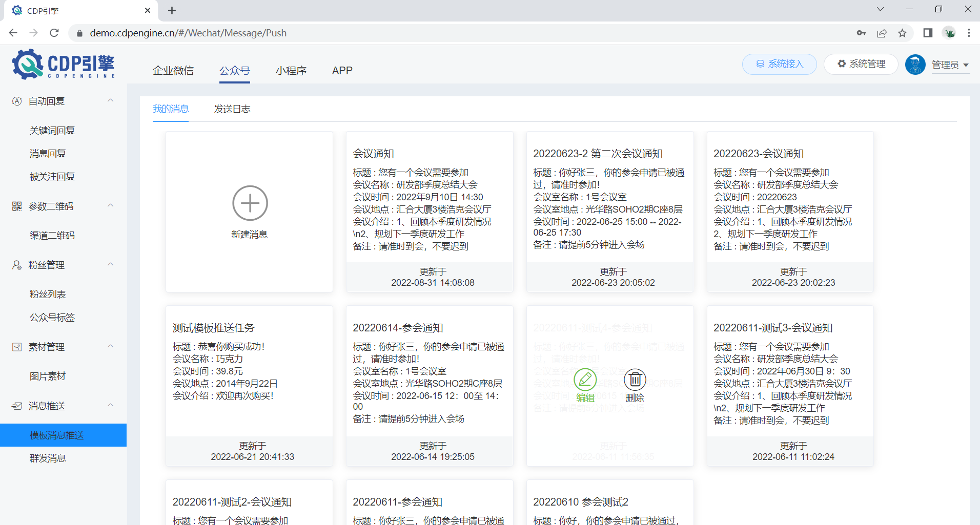Open the 测试模板推送任务 card
Screen dimensions: 980x525
coord(249,386)
